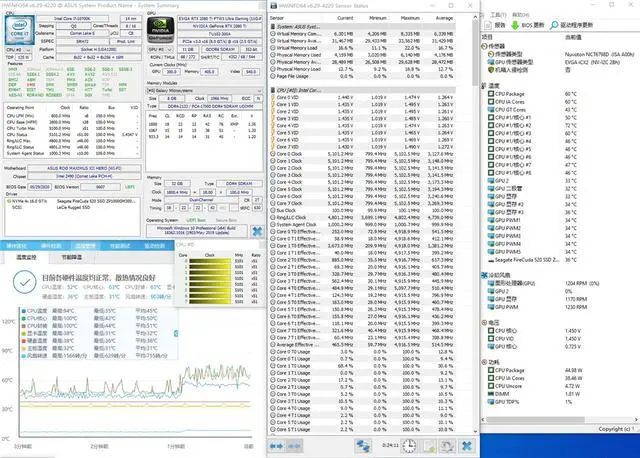This screenshot has height=458, width=640.
Task: Toggle the 风扇转速 legend checkbox
Action: tap(24, 356)
